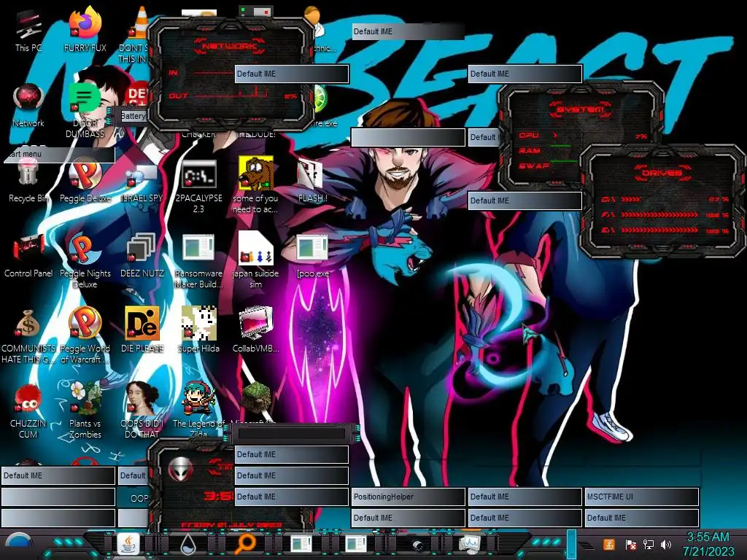Click the SYSTEM gadget title
The height and width of the screenshot is (560, 747).
point(581,109)
